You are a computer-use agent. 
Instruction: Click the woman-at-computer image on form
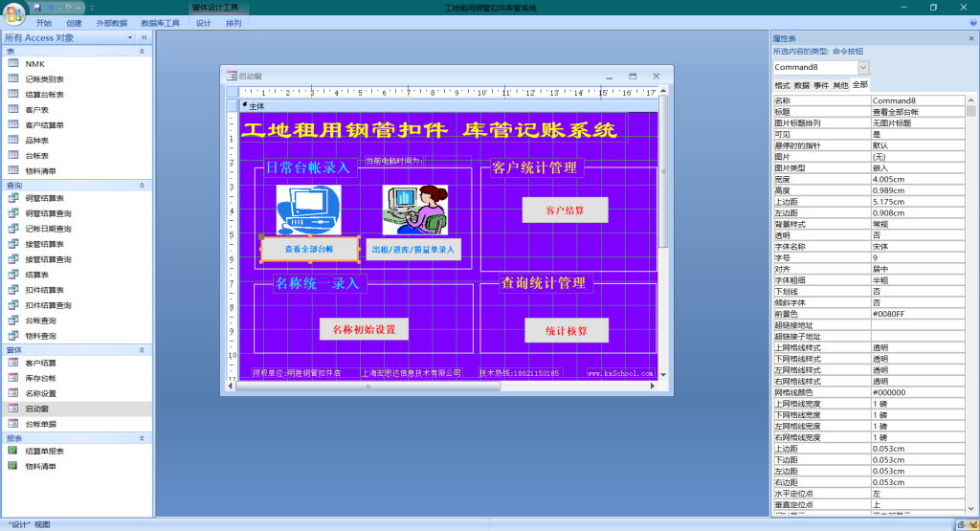pyautogui.click(x=414, y=210)
